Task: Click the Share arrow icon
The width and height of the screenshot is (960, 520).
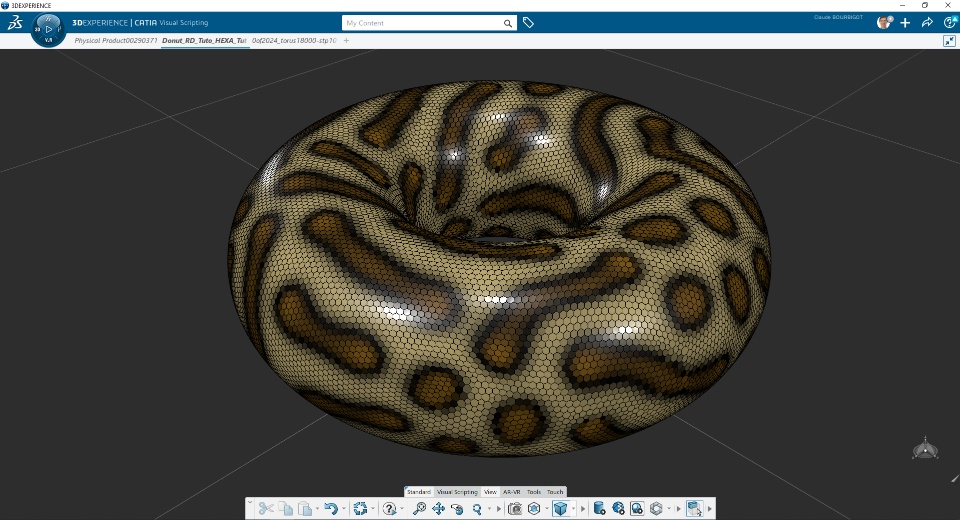Action: [x=927, y=22]
